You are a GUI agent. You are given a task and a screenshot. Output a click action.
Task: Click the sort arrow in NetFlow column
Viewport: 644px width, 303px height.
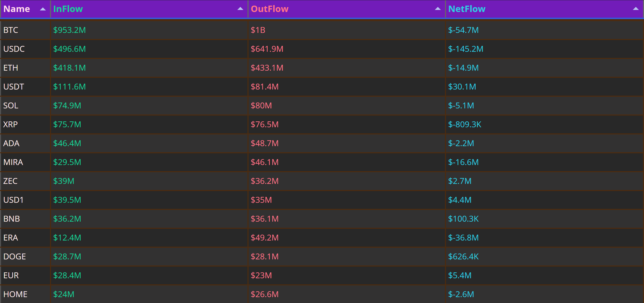coord(636,9)
